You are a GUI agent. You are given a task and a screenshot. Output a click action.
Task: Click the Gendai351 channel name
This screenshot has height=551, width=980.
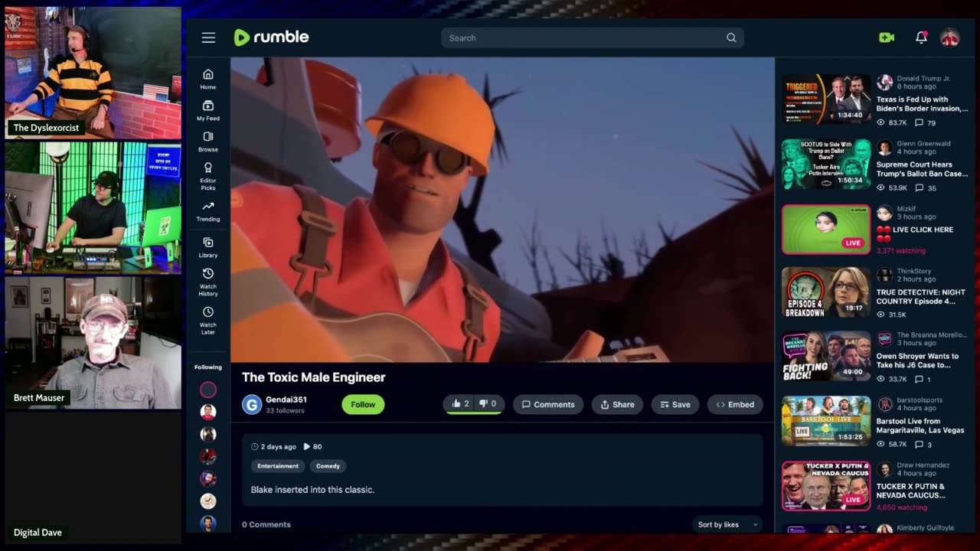point(286,399)
